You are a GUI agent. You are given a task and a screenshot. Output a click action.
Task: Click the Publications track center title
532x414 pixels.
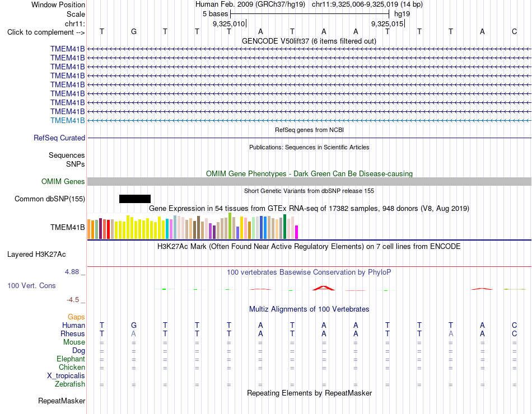pyautogui.click(x=309, y=147)
